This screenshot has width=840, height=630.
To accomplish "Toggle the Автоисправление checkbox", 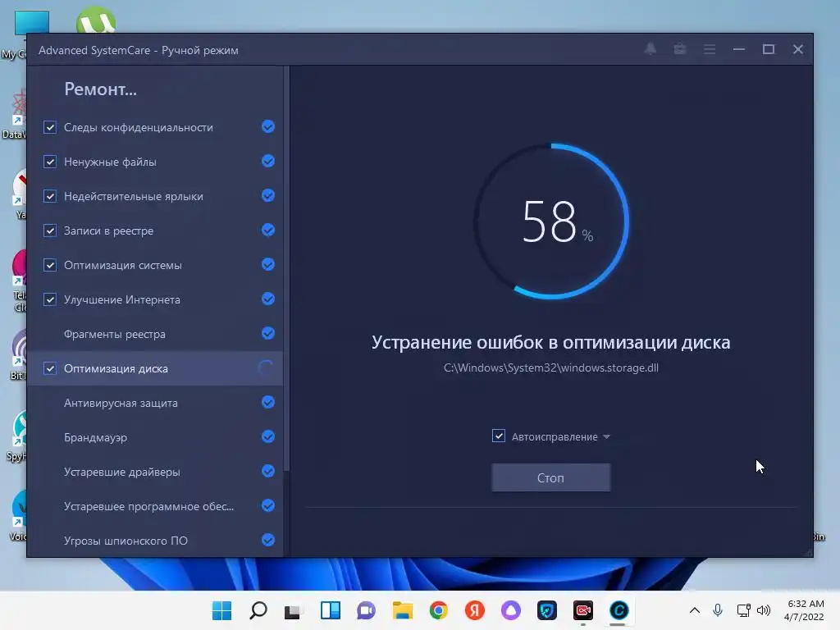I will pos(499,436).
